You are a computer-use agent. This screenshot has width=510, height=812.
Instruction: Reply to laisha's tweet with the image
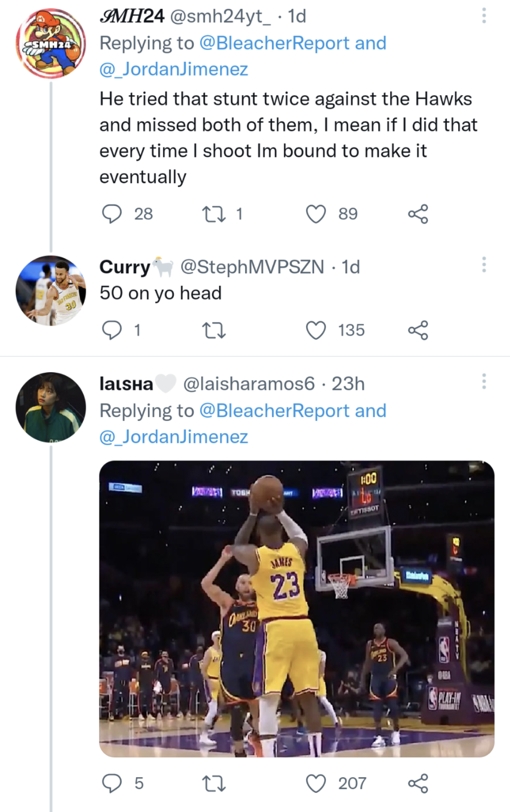click(112, 783)
